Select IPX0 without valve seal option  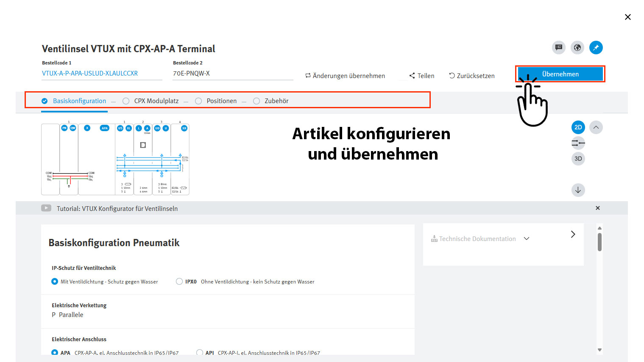(179, 281)
